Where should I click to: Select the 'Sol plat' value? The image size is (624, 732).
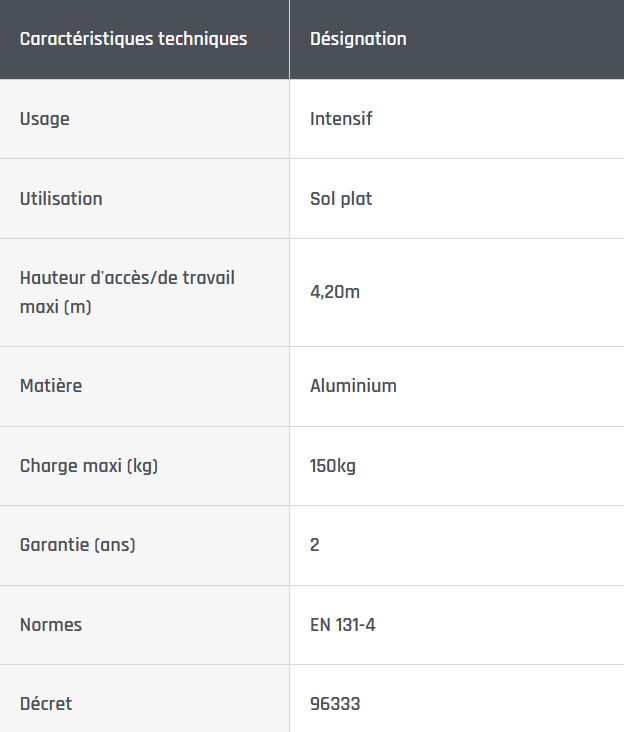point(341,199)
